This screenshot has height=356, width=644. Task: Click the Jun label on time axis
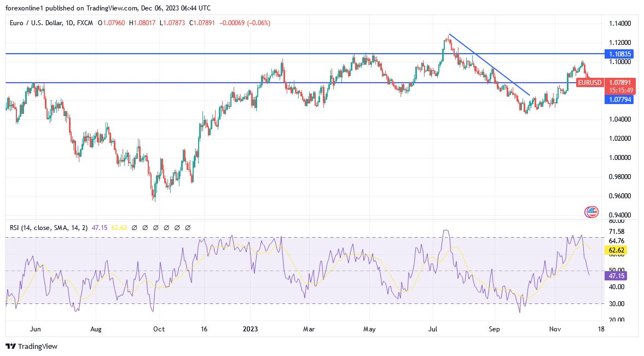(x=36, y=329)
